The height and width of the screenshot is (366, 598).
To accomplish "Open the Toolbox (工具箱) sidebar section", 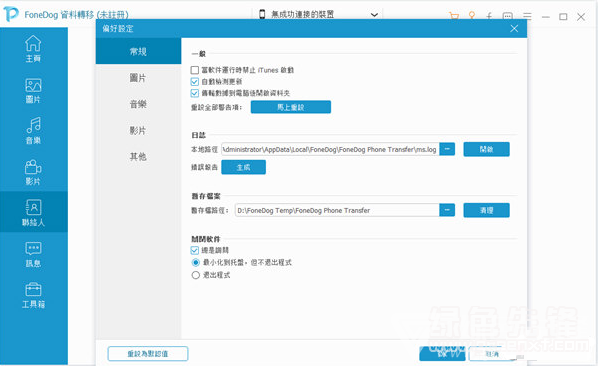I will 34,295.
